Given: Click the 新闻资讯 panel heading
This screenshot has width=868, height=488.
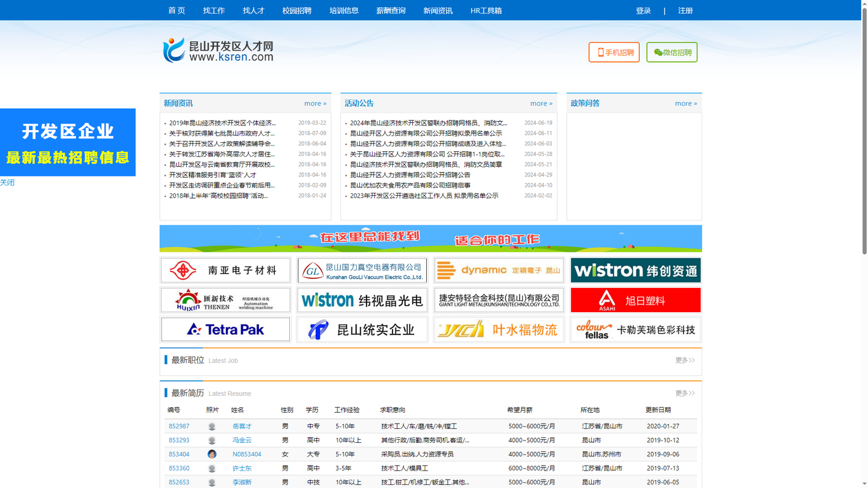Looking at the screenshot, I should pos(178,103).
